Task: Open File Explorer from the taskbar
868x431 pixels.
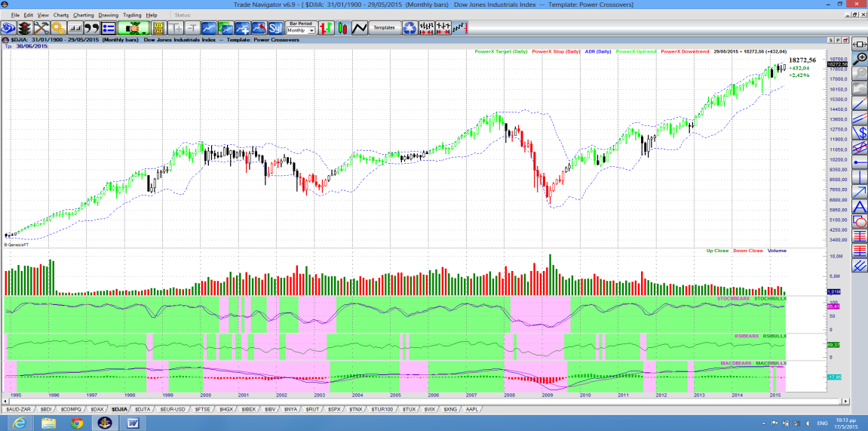Action: (48, 423)
